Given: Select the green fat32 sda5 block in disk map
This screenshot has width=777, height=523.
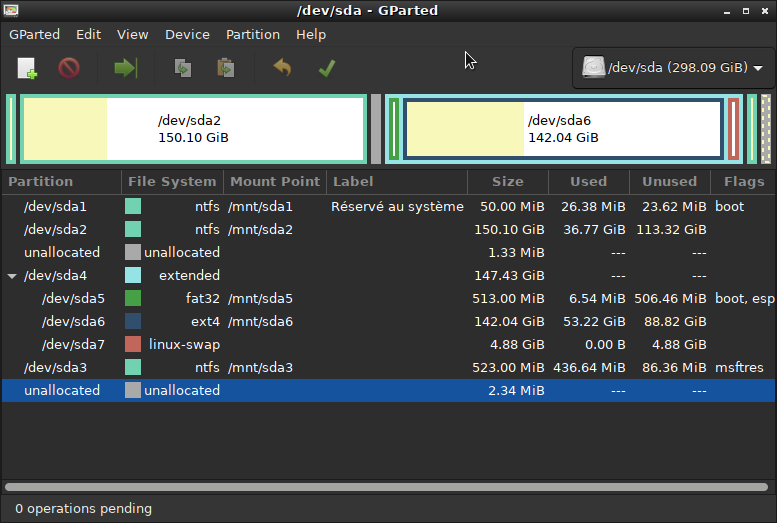Looking at the screenshot, I should click(394, 129).
